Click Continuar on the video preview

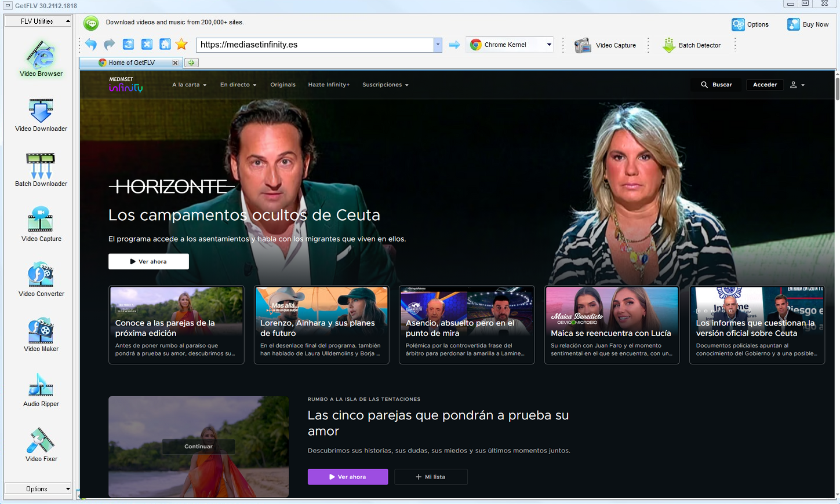(x=198, y=446)
